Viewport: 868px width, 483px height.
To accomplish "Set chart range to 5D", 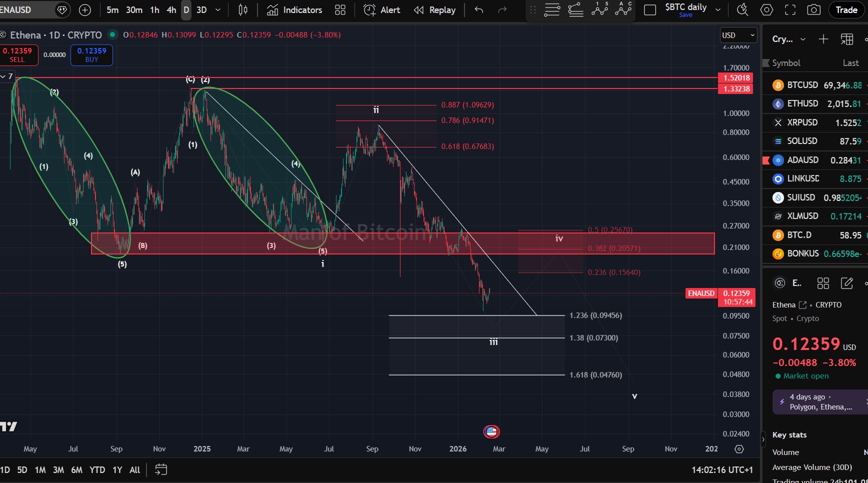I will click(22, 470).
